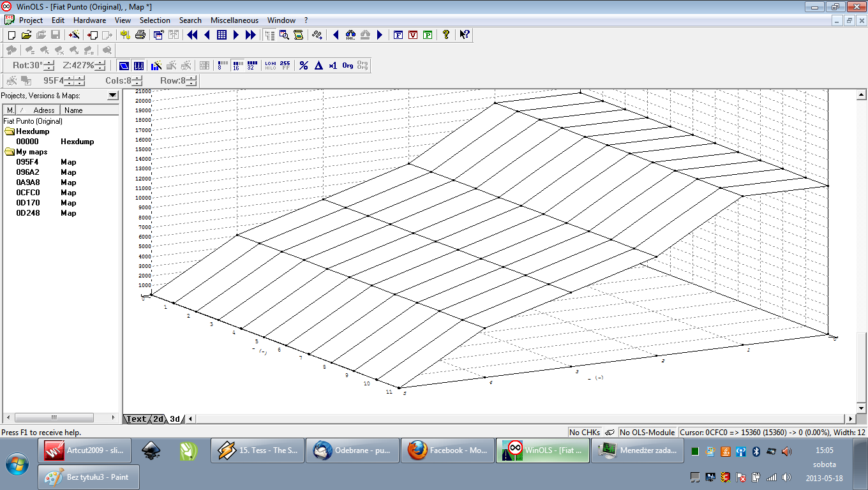
Task: Sort list by Name column header
Action: pyautogui.click(x=73, y=110)
